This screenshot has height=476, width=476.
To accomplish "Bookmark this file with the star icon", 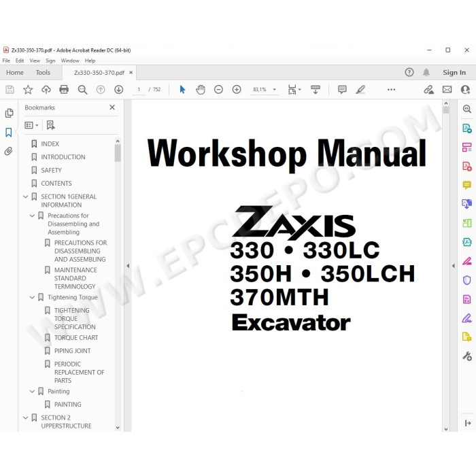I will coord(28,90).
